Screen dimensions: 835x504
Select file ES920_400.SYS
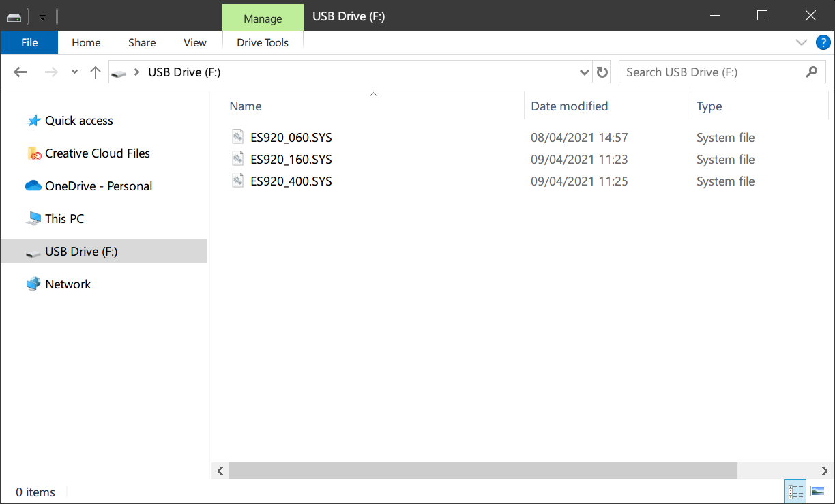tap(291, 181)
